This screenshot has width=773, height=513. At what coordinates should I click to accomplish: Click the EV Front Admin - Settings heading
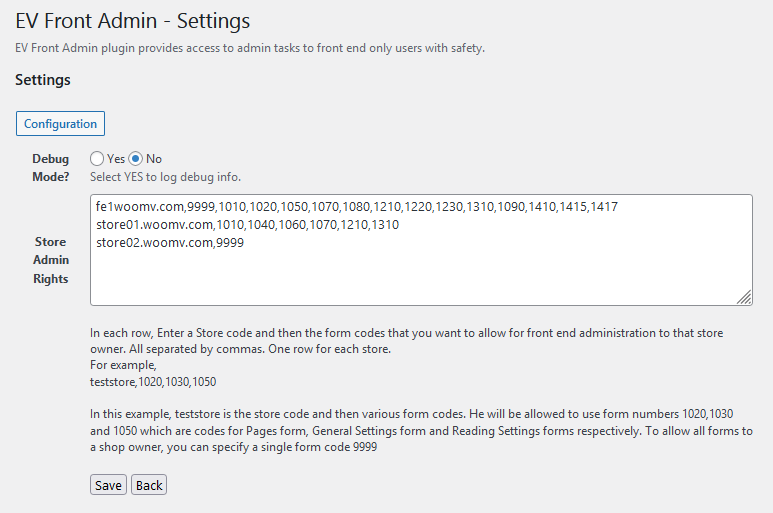point(133,20)
